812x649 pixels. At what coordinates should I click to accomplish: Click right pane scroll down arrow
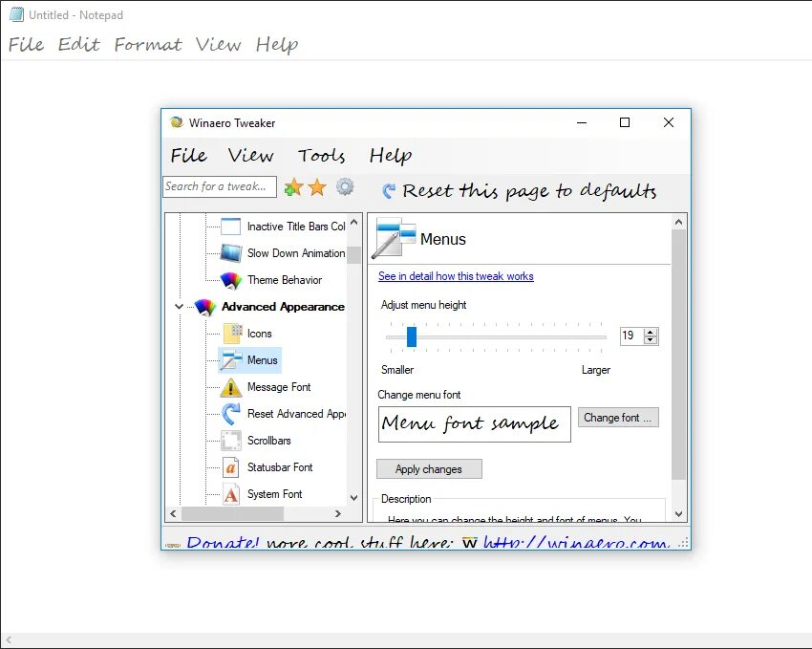click(679, 514)
